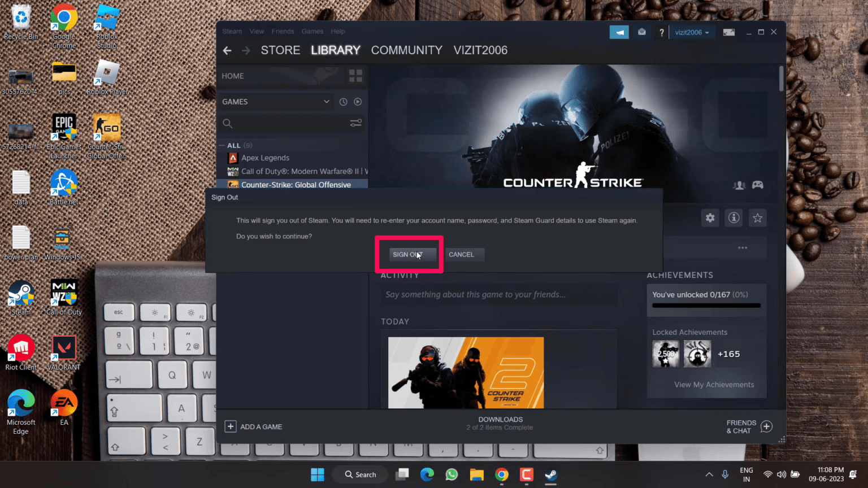Click the plus icon for Add a Game
Image resolution: width=868 pixels, height=488 pixels.
[231, 426]
